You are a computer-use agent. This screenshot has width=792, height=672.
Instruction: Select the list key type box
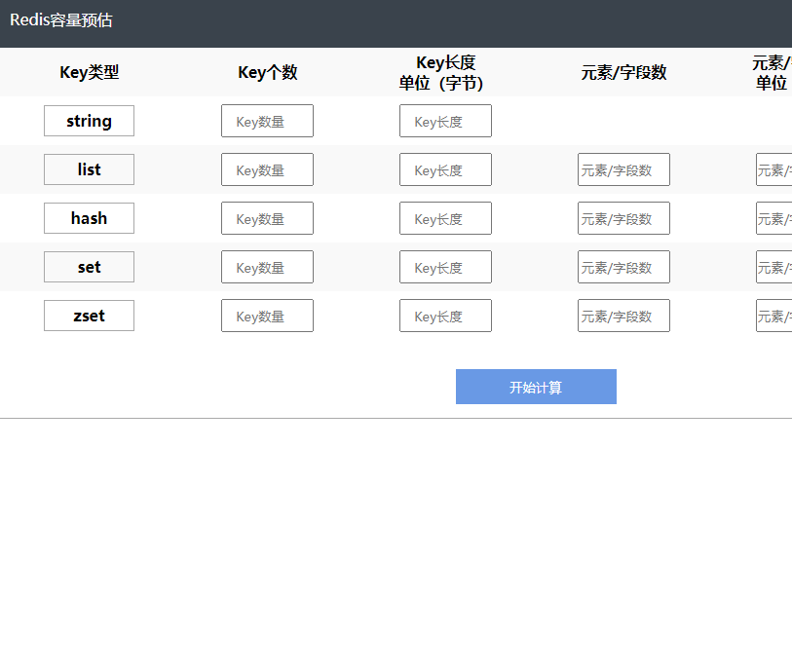pyautogui.click(x=89, y=169)
